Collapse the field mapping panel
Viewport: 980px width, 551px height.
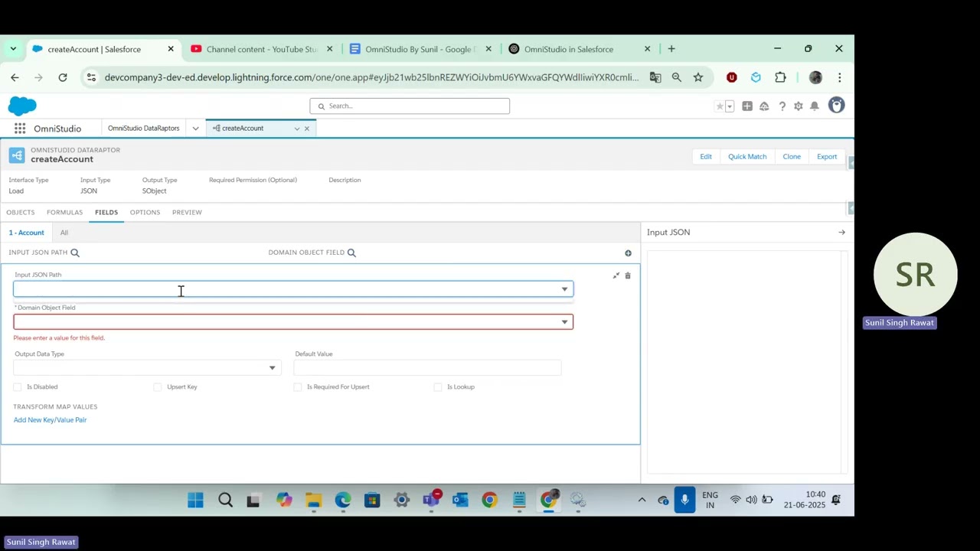coord(616,275)
